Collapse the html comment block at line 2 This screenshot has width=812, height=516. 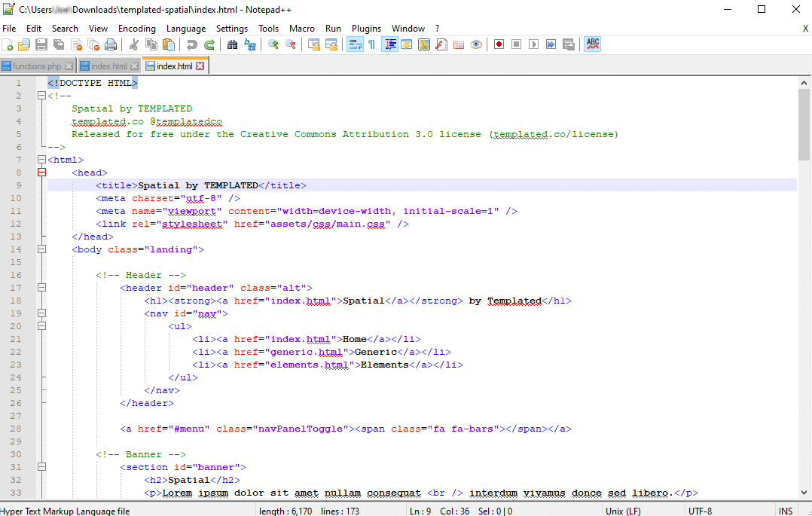(x=41, y=95)
